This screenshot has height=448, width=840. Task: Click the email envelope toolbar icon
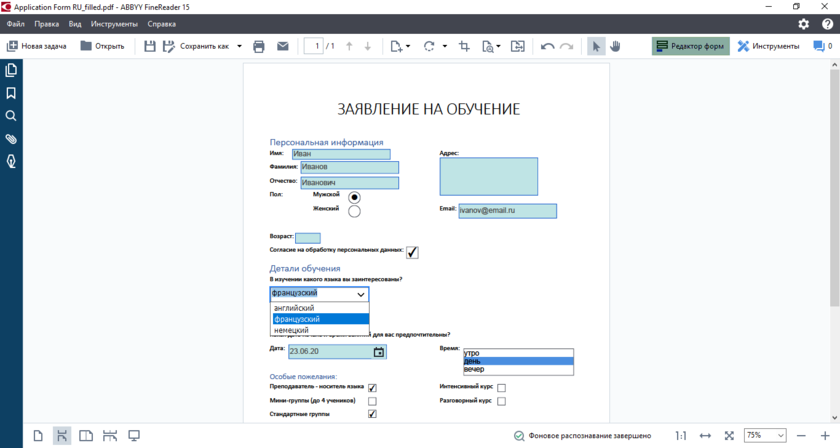coord(283,46)
